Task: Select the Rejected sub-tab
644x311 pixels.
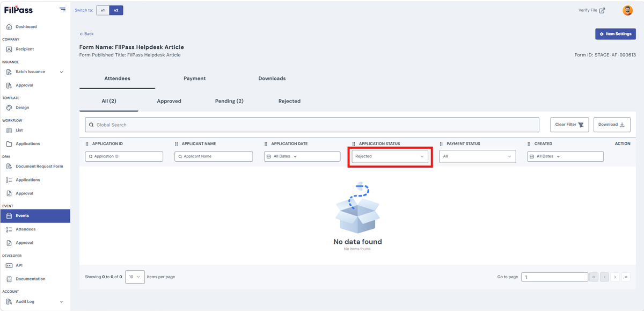Action: pos(289,101)
